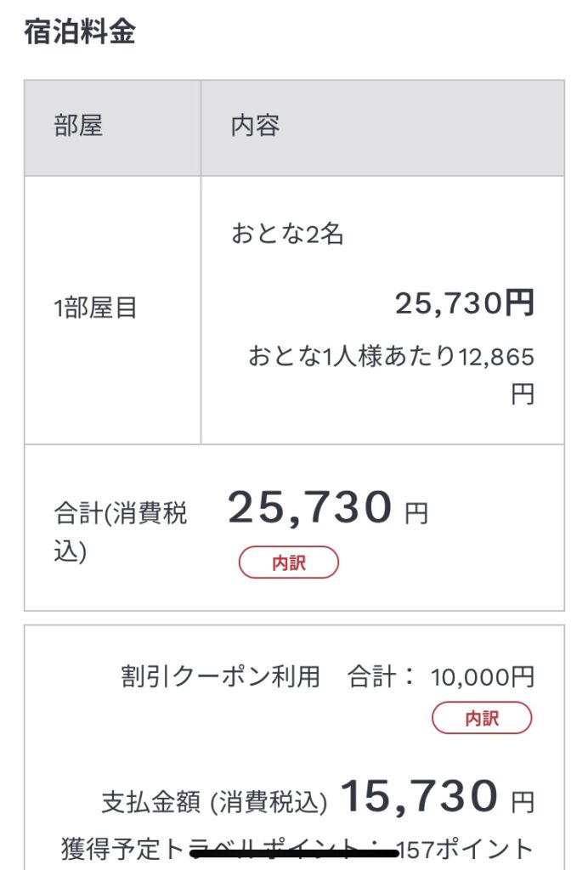
Task: Tap the per-adult 12,865 price line
Action: pos(391,357)
